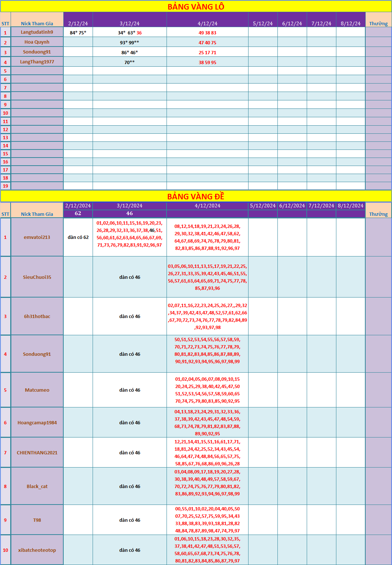Click the T98 nickname cell

tap(37, 520)
